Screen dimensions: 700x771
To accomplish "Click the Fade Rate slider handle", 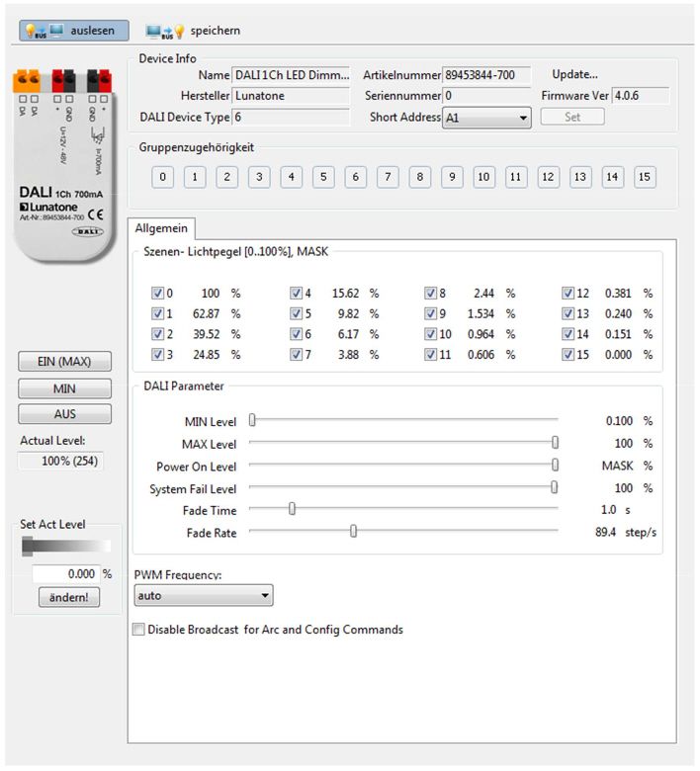I will pyautogui.click(x=353, y=532).
